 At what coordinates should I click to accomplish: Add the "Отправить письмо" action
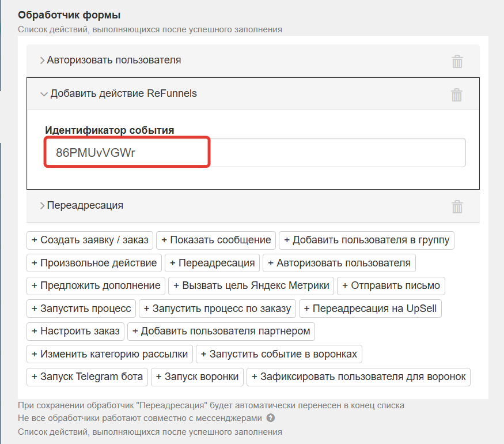(391, 285)
